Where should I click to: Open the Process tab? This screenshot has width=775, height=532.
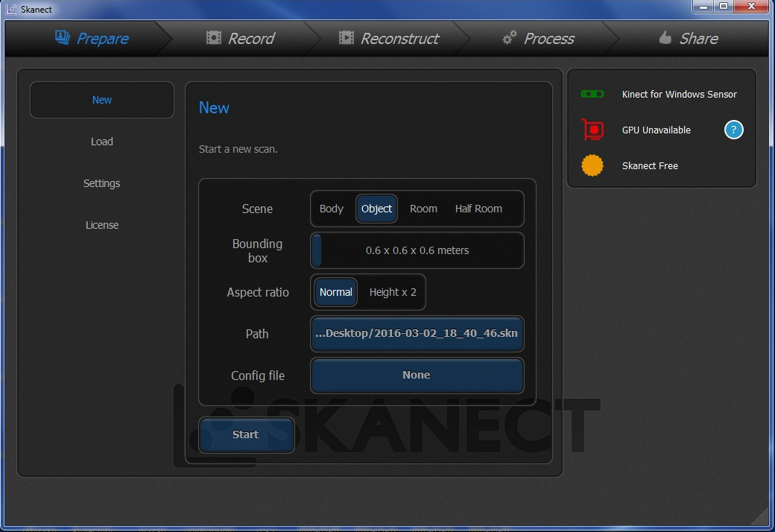[538, 39]
